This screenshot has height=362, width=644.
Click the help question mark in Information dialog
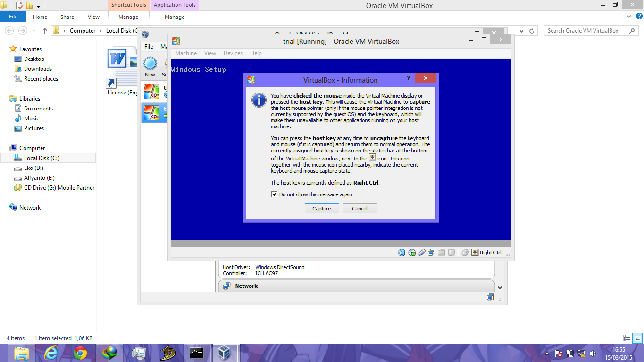[408, 78]
